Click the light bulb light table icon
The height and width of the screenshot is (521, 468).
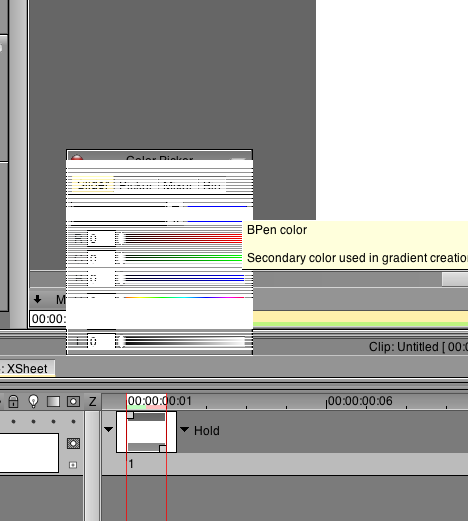coord(33,401)
